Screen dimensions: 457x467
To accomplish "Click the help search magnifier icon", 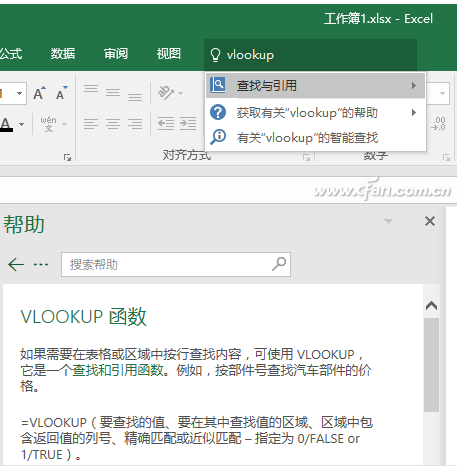I will [279, 264].
